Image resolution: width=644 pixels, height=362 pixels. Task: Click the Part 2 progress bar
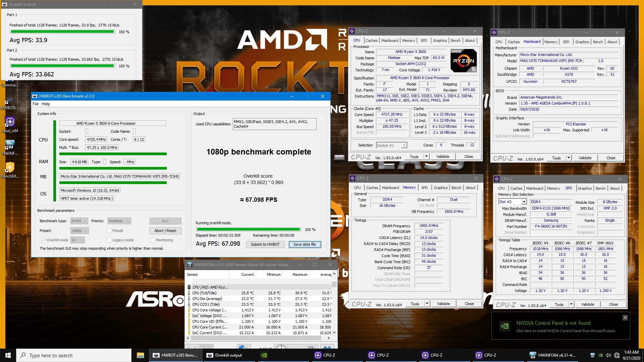point(62,66)
